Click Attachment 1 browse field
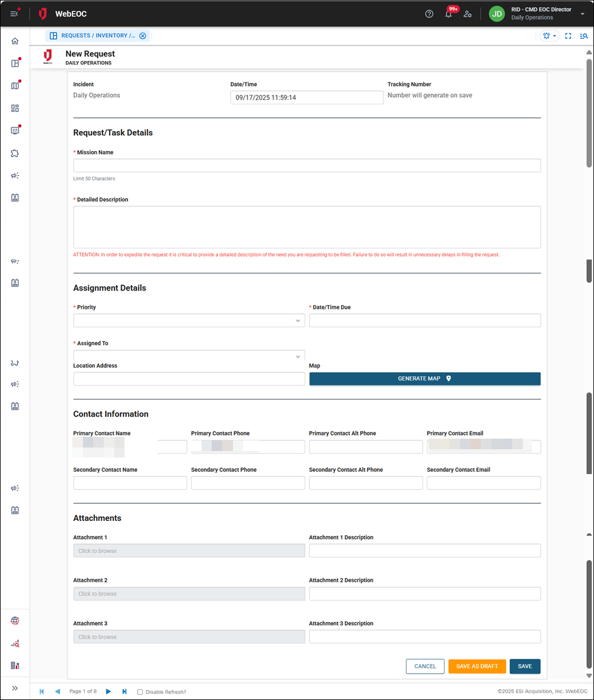Screen dimensions: 594x700 tap(189, 551)
